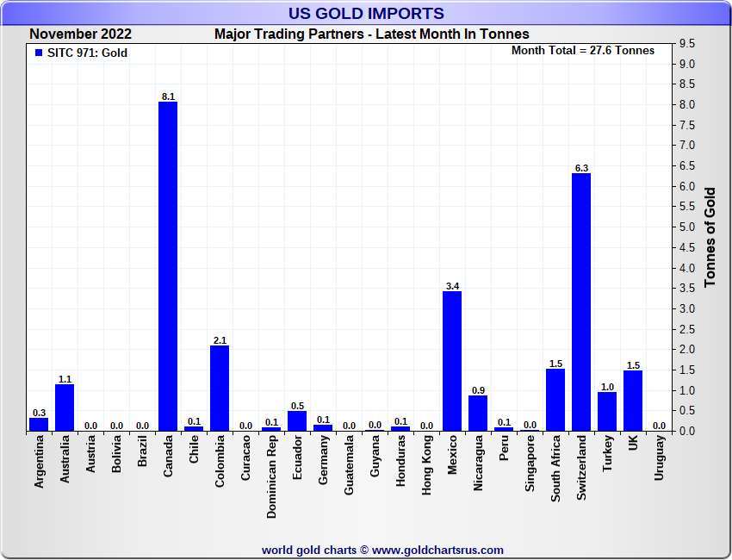Screen dimensions: 732x560
Task: Click the Switzerland bar in the chart
Action: tap(581, 302)
